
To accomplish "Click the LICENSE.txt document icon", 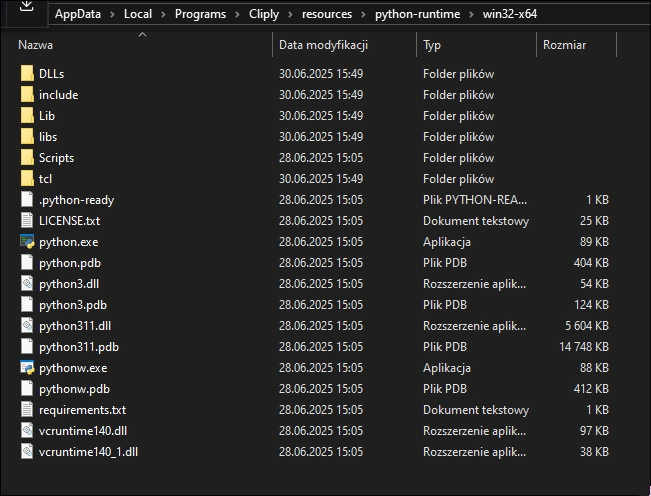I will pos(27,221).
